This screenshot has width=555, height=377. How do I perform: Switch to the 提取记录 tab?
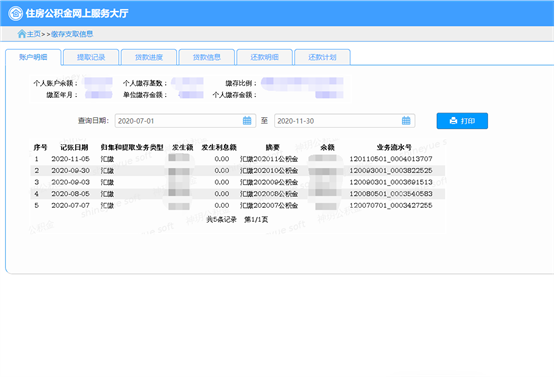tap(91, 57)
